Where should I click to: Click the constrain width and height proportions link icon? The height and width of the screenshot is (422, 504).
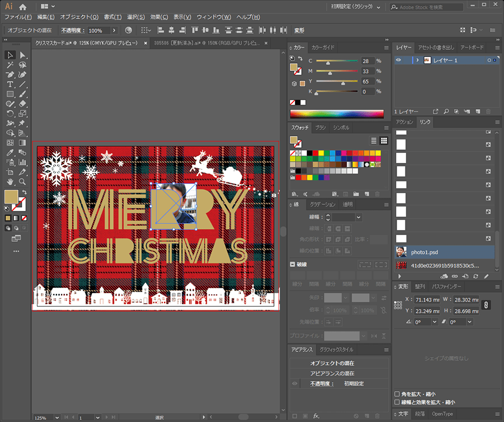[x=486, y=305]
